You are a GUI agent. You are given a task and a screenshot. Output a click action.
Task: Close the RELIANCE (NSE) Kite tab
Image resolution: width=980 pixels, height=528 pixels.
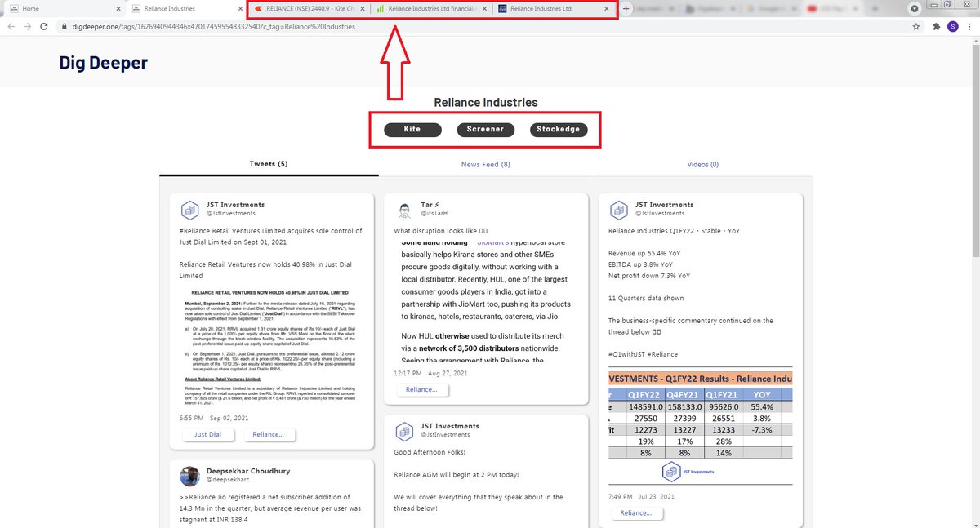click(363, 8)
